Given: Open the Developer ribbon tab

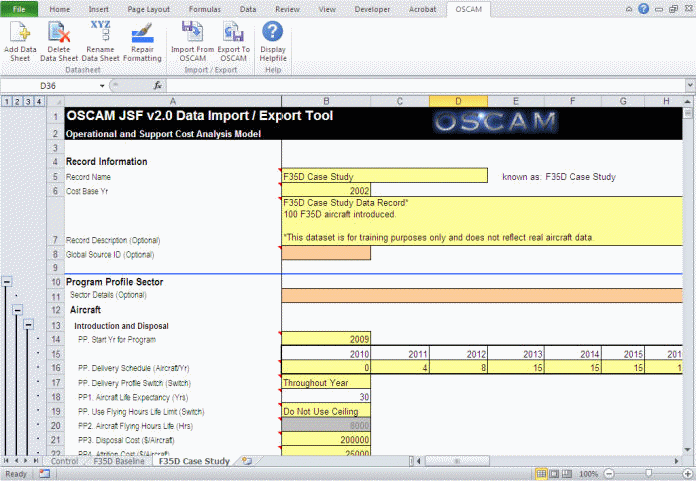Looking at the screenshot, I should click(372, 9).
